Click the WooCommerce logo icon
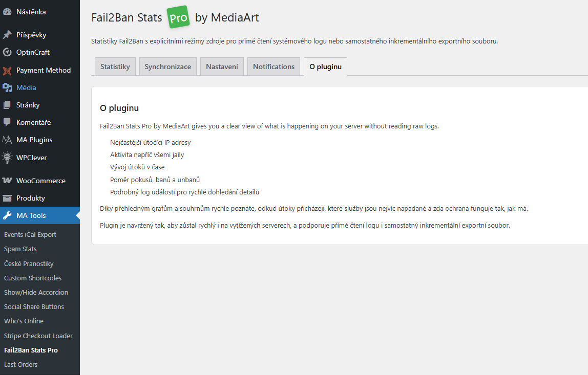Screen dimensions: 588x375 point(7,181)
